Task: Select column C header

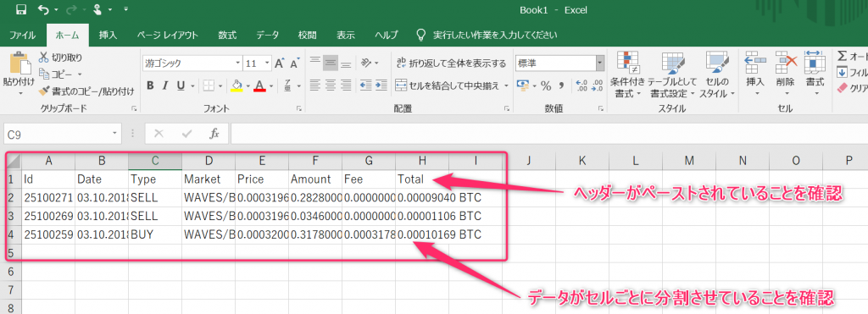Action: pyautogui.click(x=155, y=161)
